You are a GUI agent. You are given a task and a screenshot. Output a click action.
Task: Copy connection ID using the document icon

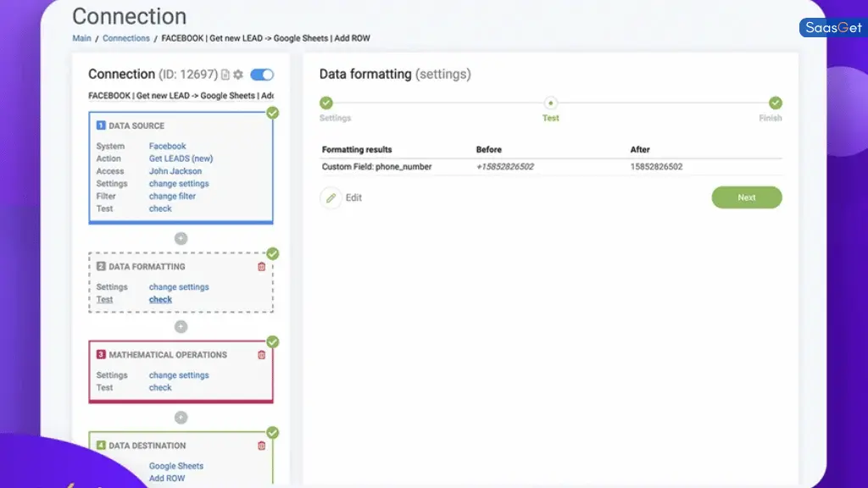[225, 75]
